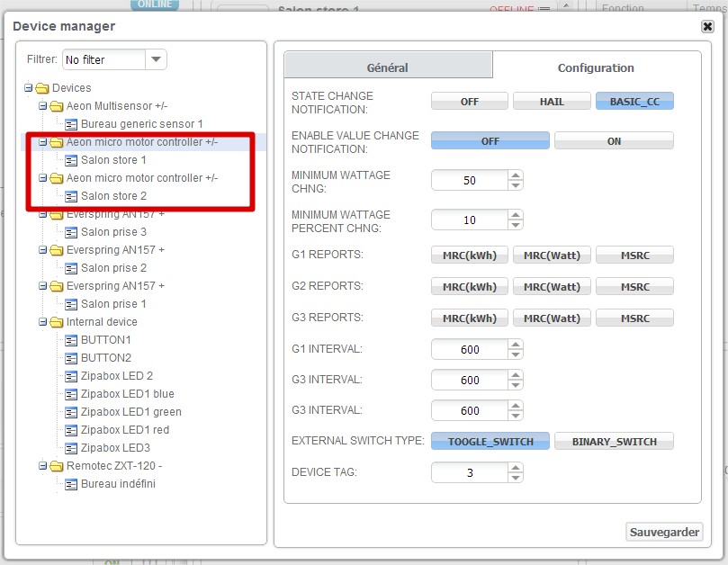728x565 pixels.
Task: Click the BUTTON1 device icon
Action: [72, 340]
